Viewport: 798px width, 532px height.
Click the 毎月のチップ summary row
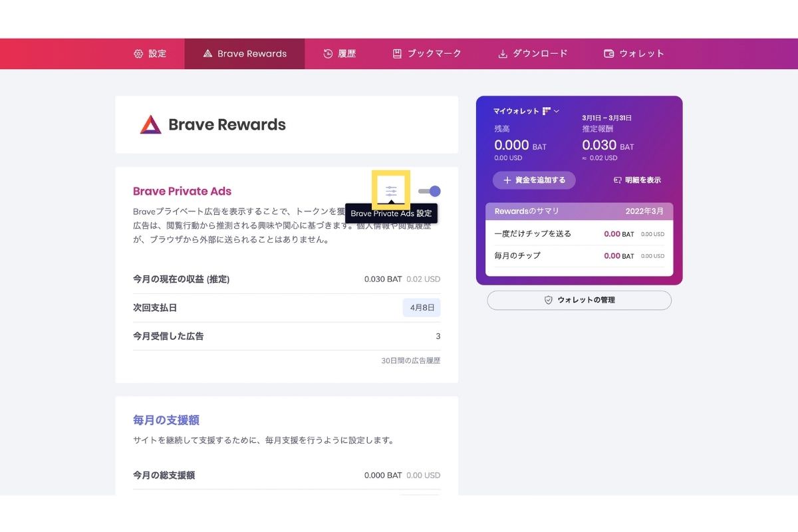click(579, 256)
